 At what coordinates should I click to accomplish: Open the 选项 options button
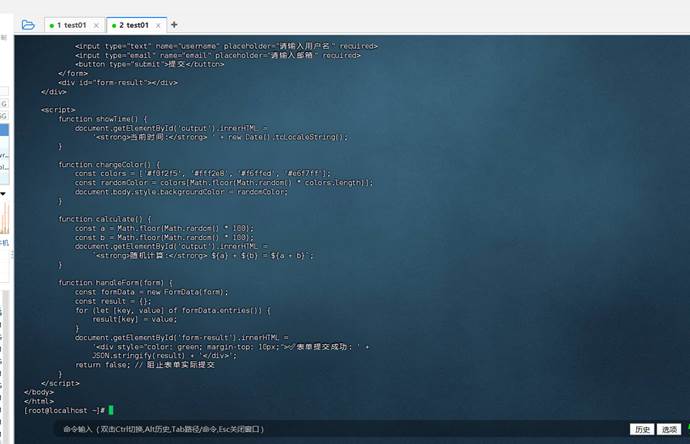669,429
